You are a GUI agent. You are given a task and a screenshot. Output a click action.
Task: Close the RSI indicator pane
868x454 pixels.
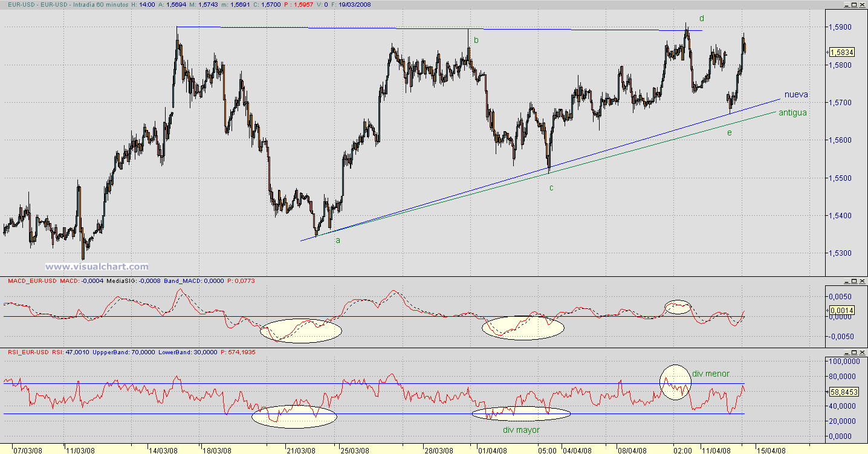point(861,352)
